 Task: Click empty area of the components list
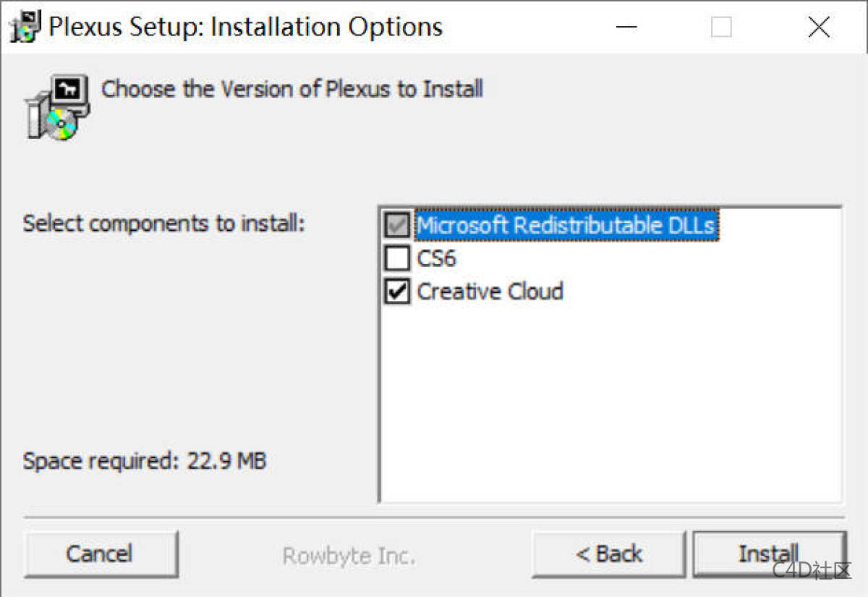coord(609,405)
